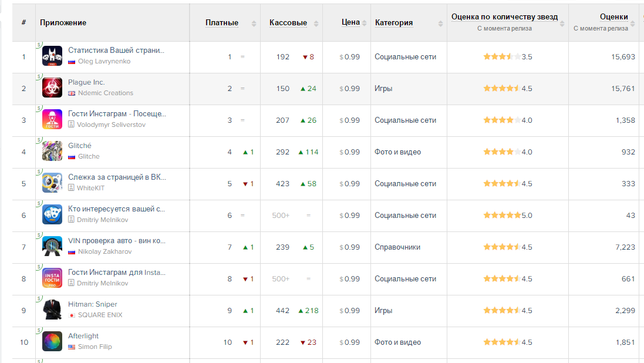The height and width of the screenshot is (363, 644).
Task: Click the flag beside SQUARE ENIX
Action: pyautogui.click(x=72, y=315)
